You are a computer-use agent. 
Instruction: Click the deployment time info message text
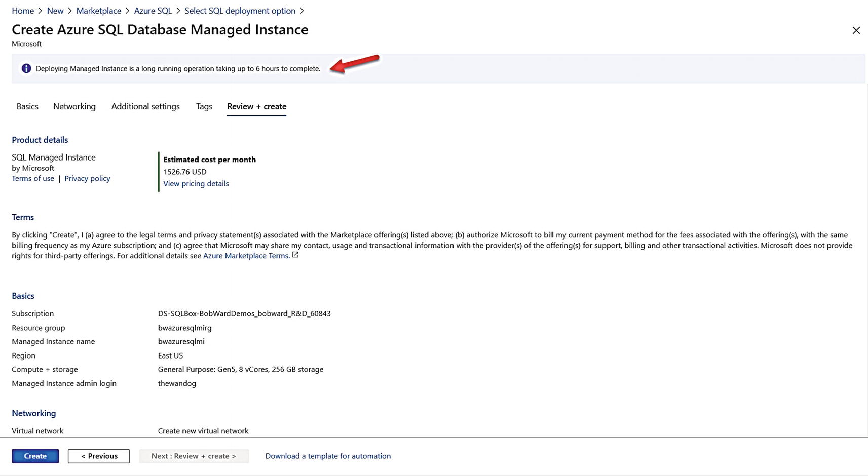pyautogui.click(x=178, y=69)
